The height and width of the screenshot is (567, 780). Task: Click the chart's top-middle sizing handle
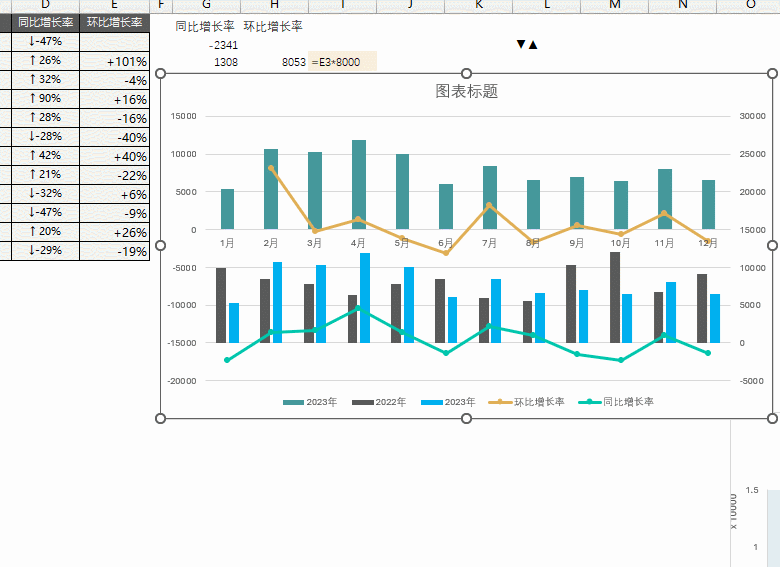point(466,74)
